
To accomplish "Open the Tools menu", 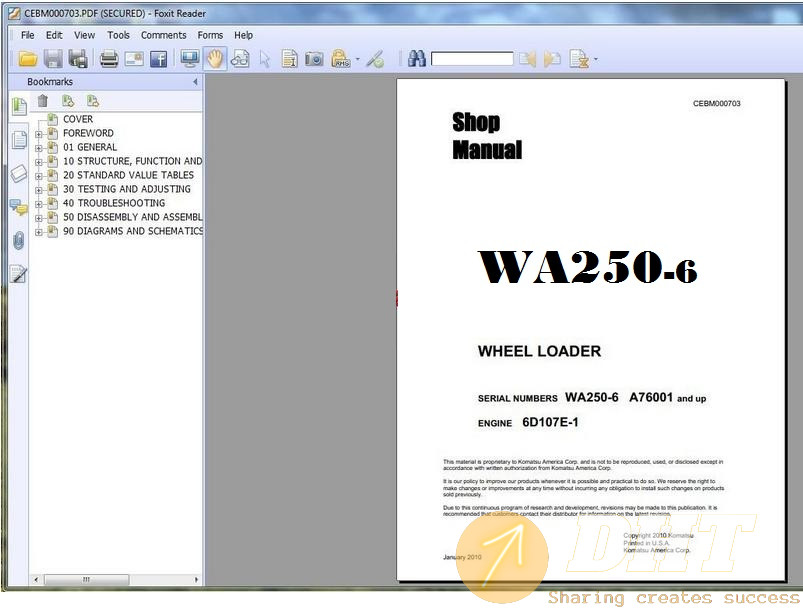I will coord(118,35).
